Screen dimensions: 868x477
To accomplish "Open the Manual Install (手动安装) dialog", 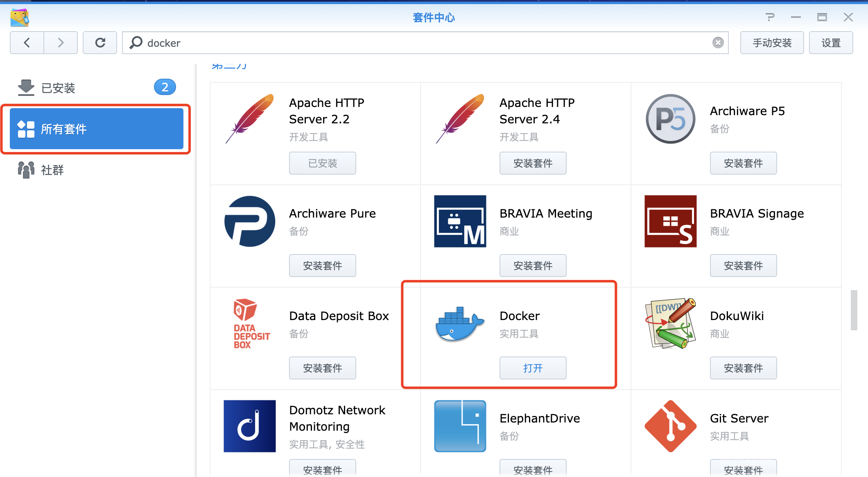I will click(x=772, y=43).
